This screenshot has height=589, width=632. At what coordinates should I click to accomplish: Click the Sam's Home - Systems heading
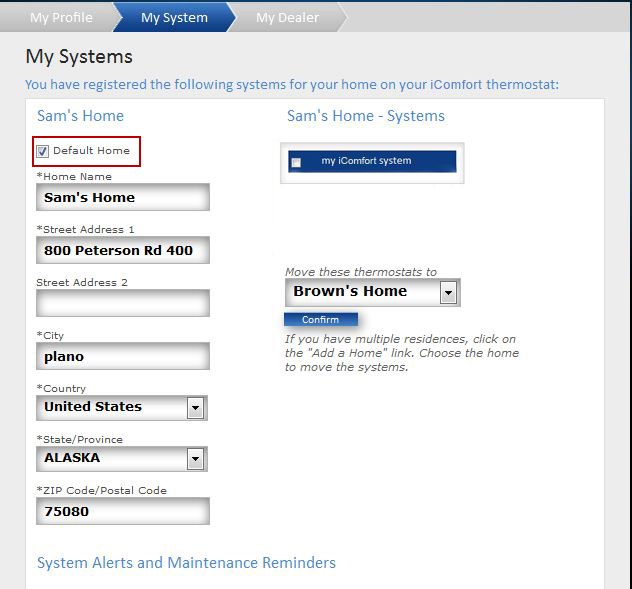point(365,116)
